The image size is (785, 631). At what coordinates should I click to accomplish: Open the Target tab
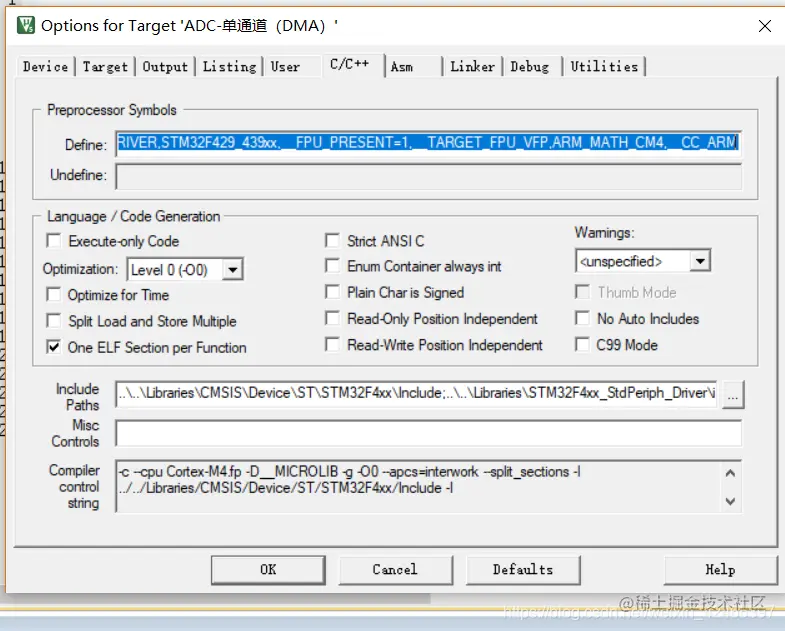[x=105, y=67]
